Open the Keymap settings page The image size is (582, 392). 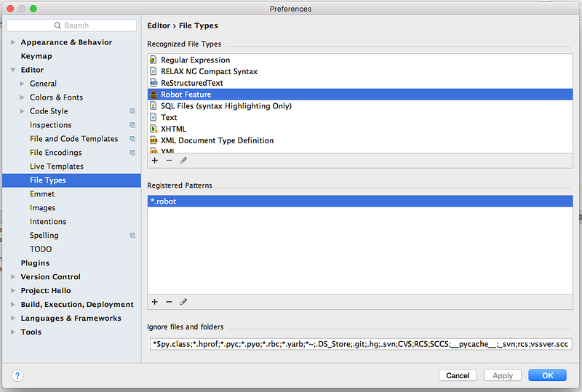point(36,56)
